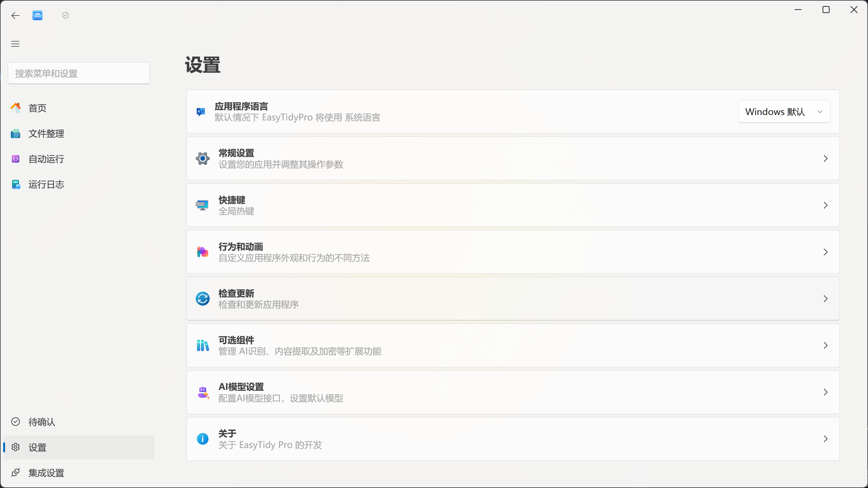Minimize the EasyTidyPro window

pyautogui.click(x=798, y=10)
